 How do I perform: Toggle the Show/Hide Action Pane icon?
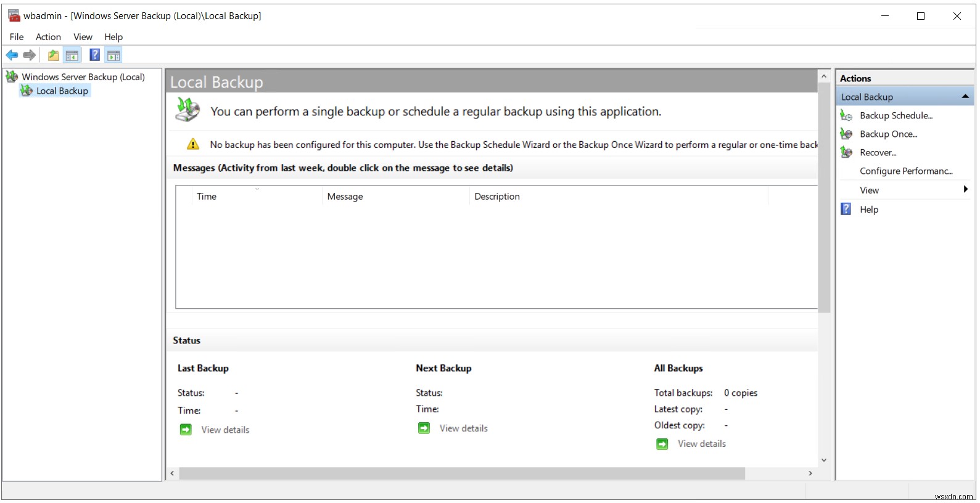(x=113, y=55)
